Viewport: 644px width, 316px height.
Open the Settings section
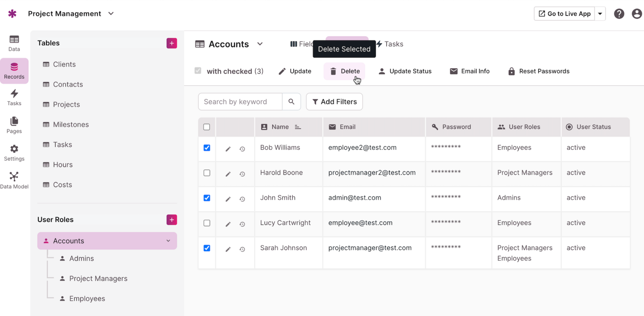pyautogui.click(x=14, y=153)
